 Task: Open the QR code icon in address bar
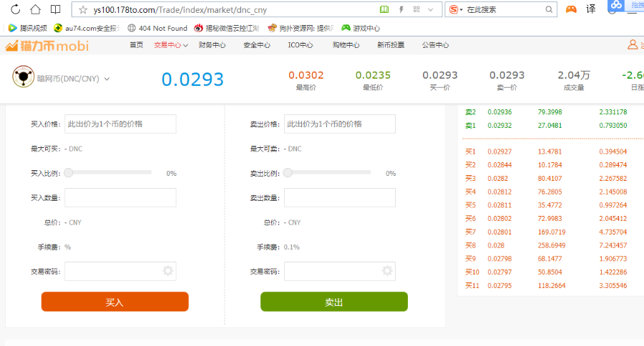pos(416,9)
